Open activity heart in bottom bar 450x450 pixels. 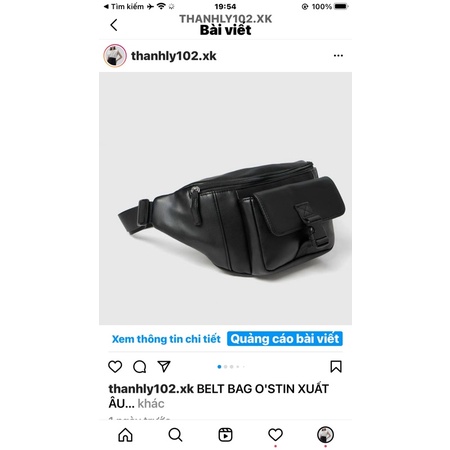(275, 435)
